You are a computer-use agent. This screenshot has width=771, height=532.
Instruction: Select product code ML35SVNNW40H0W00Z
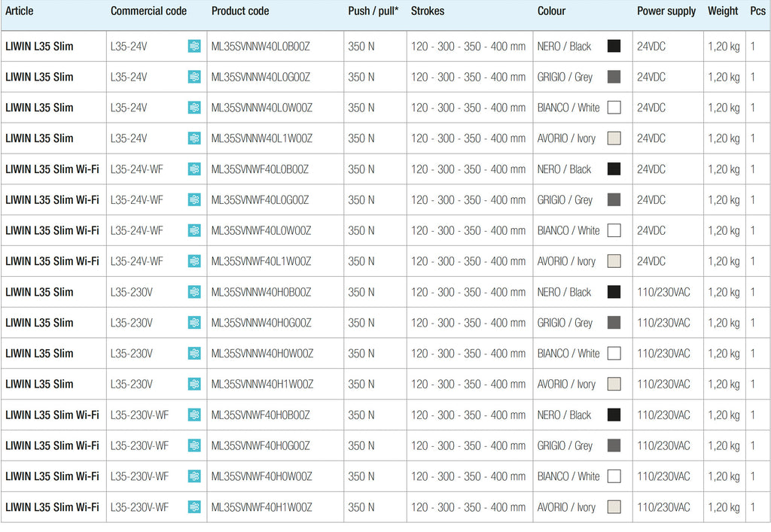pyautogui.click(x=262, y=353)
